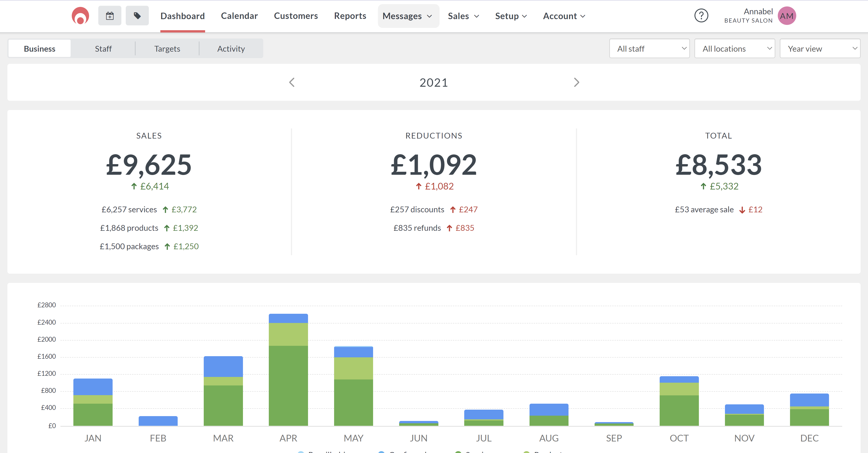The height and width of the screenshot is (453, 868).
Task: Open the Calendar page
Action: coord(239,16)
